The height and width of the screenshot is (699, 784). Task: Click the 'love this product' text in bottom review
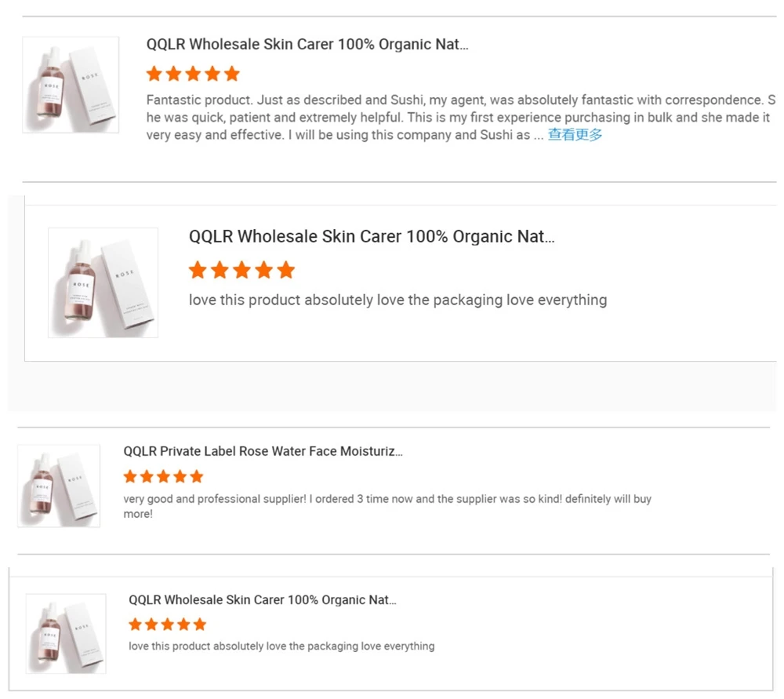[x=281, y=646]
